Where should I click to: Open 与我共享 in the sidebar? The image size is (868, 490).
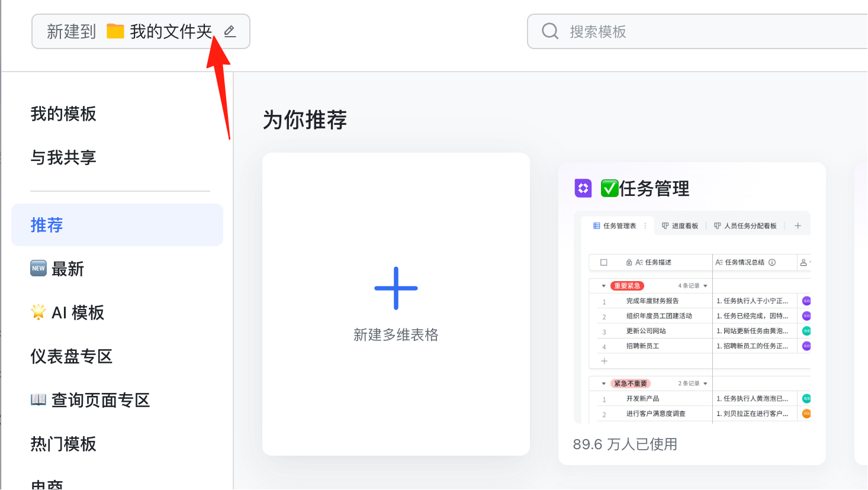(63, 157)
